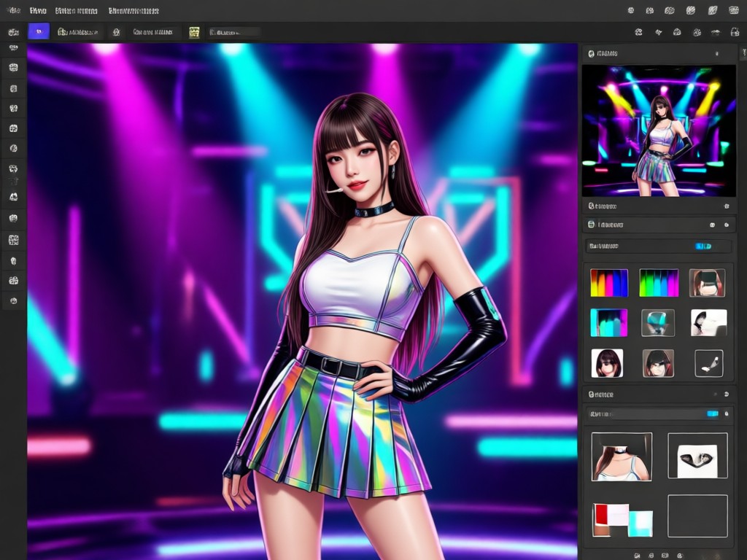The height and width of the screenshot is (560, 747).
Task: Open the navigator preview of the neon stage dancer
Action: pos(659,131)
